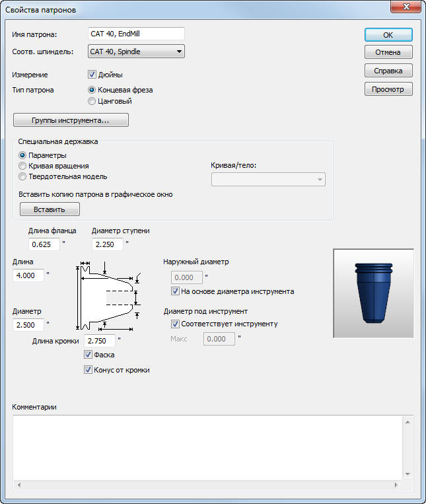Image resolution: width=426 pixels, height=504 pixels.
Task: Click comments scrollbar down arrow
Action: click(x=408, y=474)
